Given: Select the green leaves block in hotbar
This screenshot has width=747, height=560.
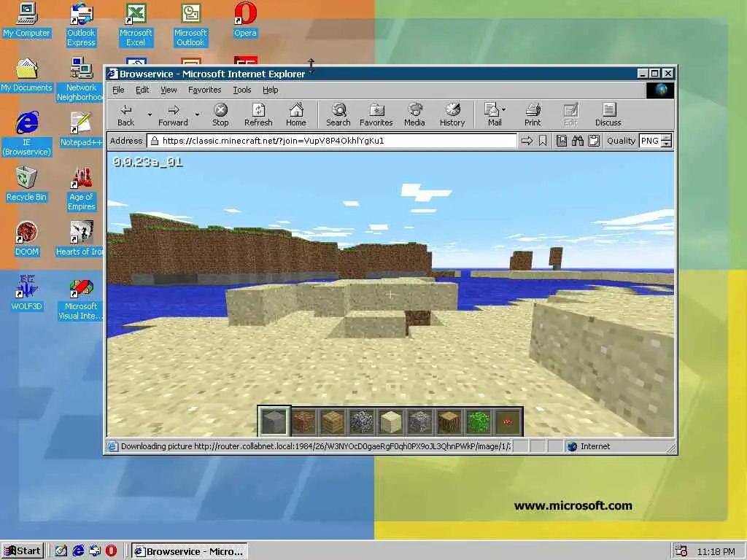Looking at the screenshot, I should pyautogui.click(x=479, y=421).
